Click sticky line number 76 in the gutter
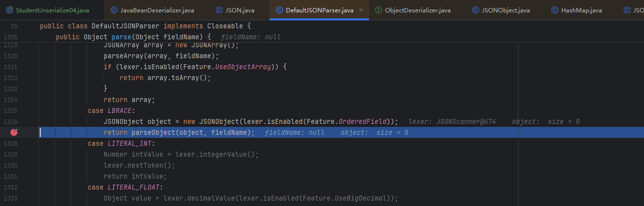This screenshot has height=206, width=644. [x=13, y=26]
